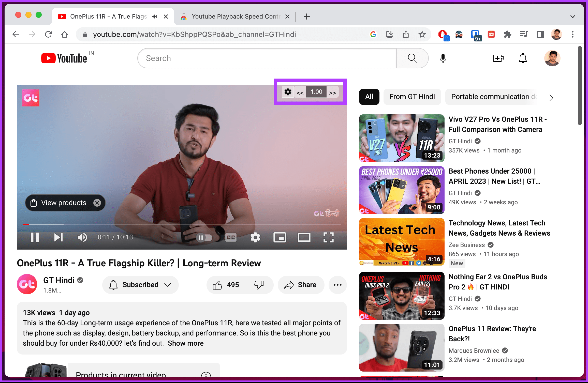Open Zee Business channel link
This screenshot has height=383, width=588.
point(466,245)
